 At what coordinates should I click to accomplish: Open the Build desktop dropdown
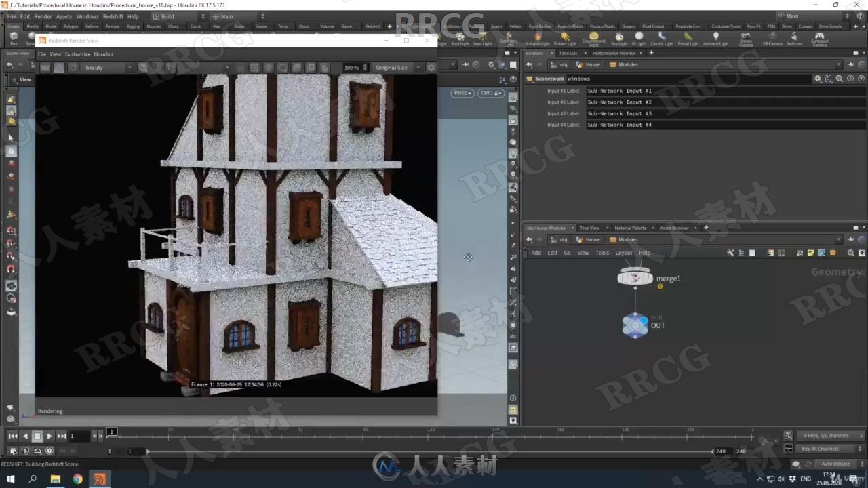coord(179,16)
